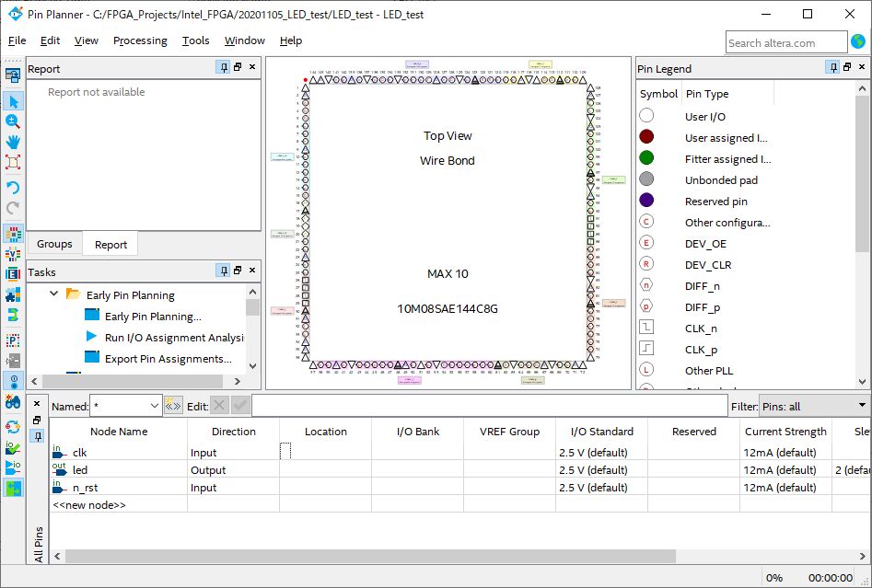
Task: Click Export Pin Assignments task
Action: pyautogui.click(x=168, y=359)
